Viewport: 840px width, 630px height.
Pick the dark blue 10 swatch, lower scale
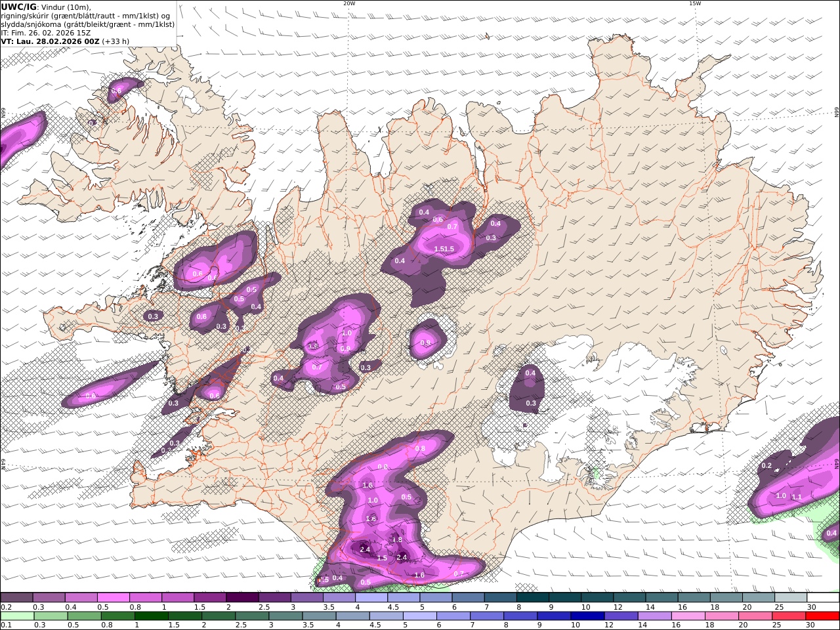587,616
